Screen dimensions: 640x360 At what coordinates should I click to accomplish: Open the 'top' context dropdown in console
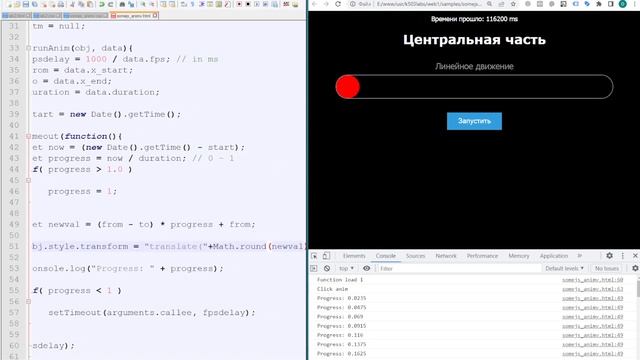click(346, 269)
